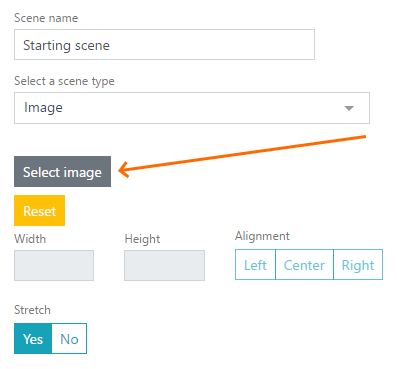Click the Select a scene type label

pyautogui.click(x=64, y=81)
